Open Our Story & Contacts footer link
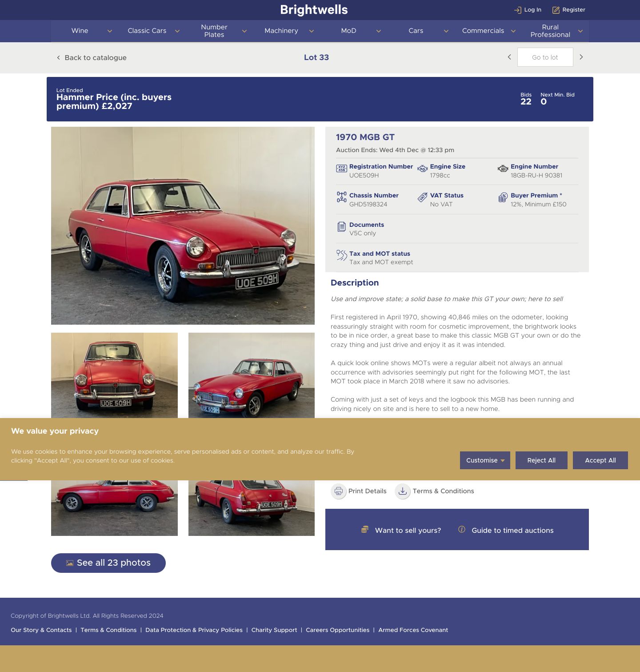The height and width of the screenshot is (672, 640). pos(41,630)
